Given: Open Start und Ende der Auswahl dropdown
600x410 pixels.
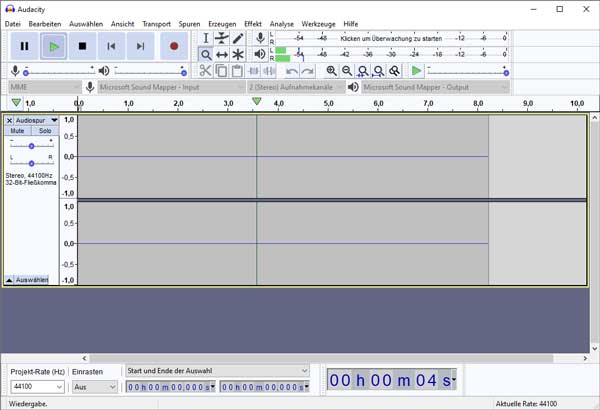Looking at the screenshot, I should (x=217, y=371).
